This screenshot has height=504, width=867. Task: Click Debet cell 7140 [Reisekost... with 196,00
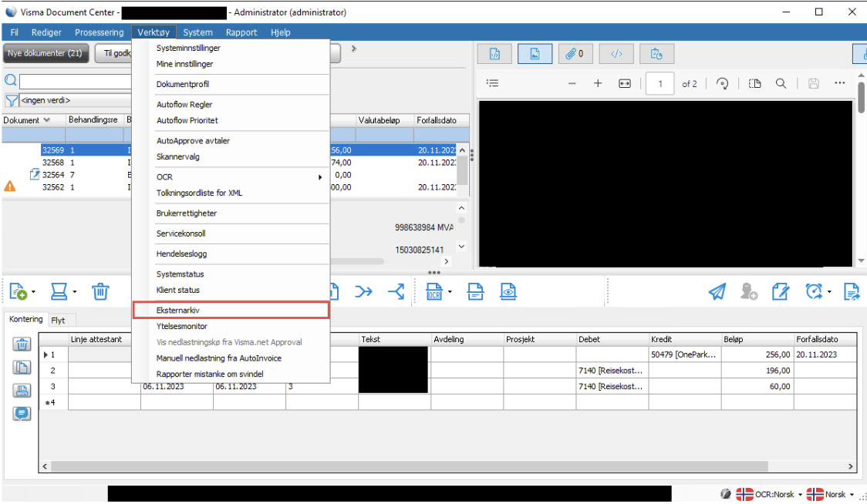[x=612, y=370]
